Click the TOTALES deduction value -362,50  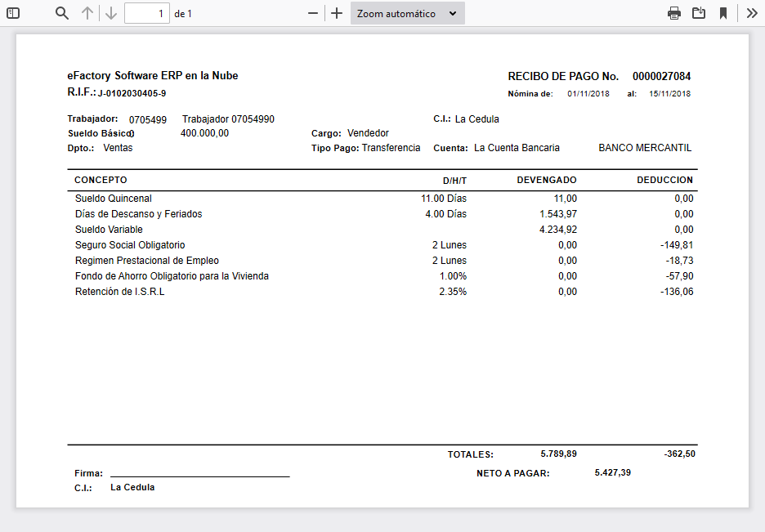point(678,454)
